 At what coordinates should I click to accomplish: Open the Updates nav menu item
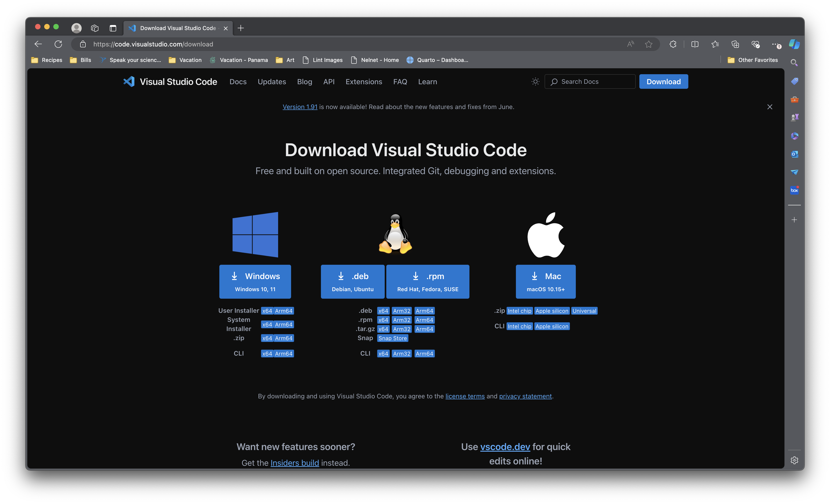click(272, 81)
